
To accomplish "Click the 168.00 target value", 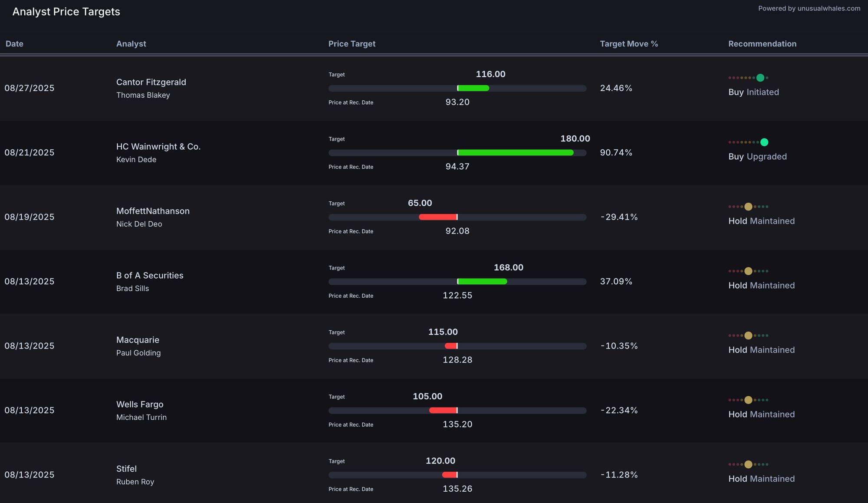I will click(508, 268).
